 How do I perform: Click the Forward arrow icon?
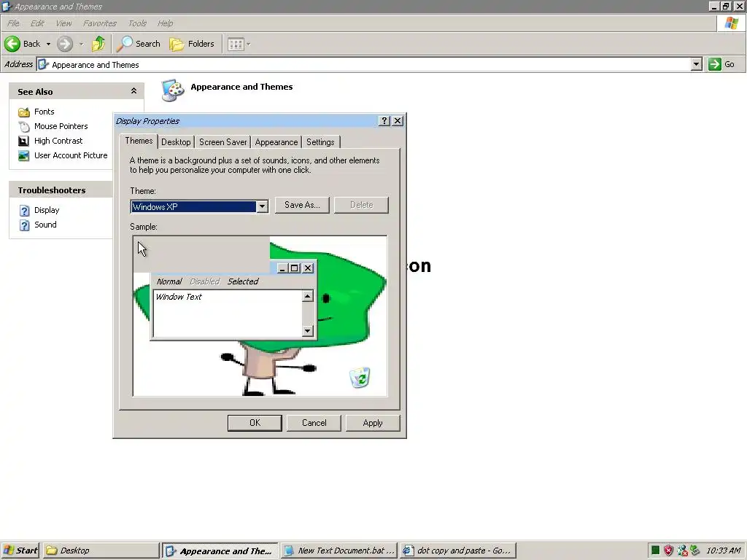(65, 44)
